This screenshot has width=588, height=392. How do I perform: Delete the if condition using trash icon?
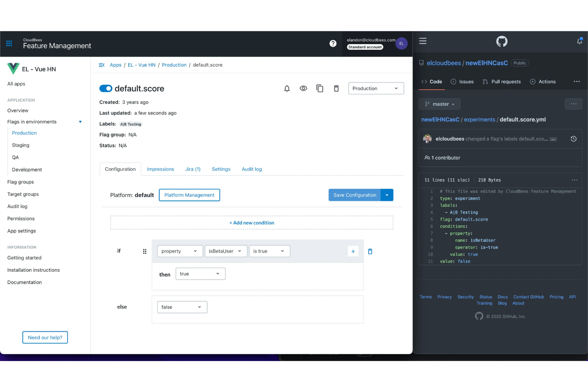(x=370, y=251)
